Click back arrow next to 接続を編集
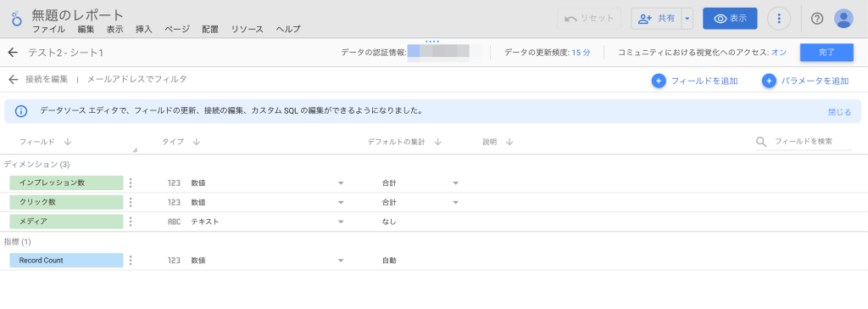 14,79
